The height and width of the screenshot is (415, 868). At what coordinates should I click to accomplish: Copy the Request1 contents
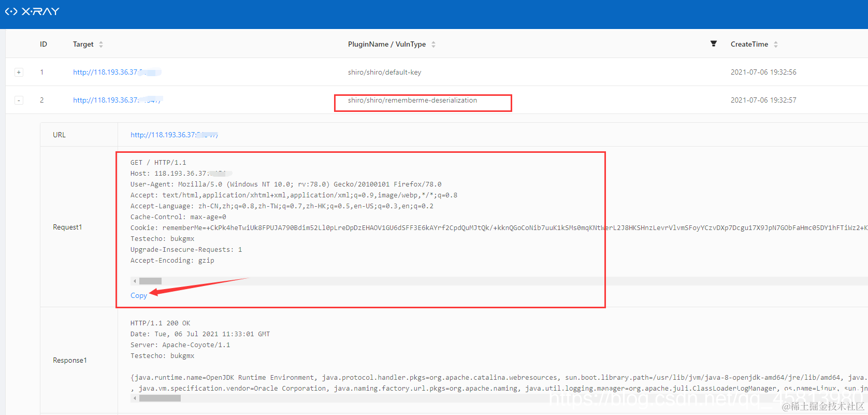point(139,295)
